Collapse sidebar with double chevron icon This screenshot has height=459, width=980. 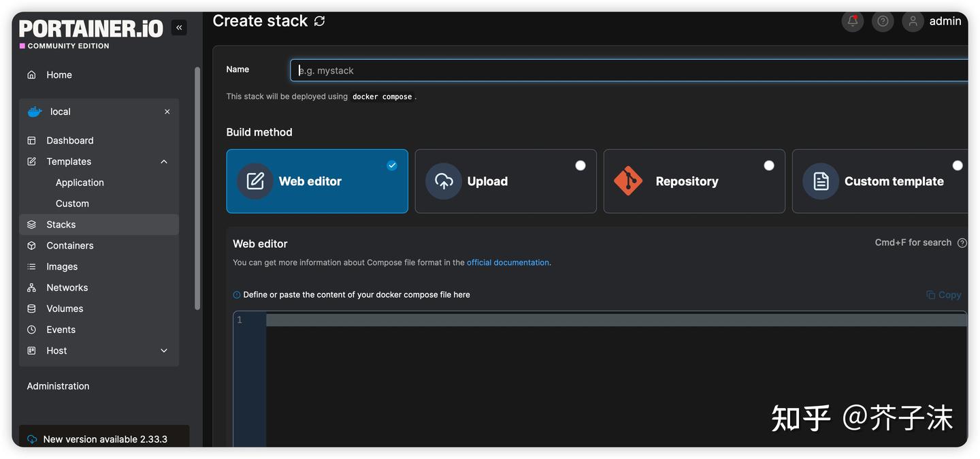179,28
